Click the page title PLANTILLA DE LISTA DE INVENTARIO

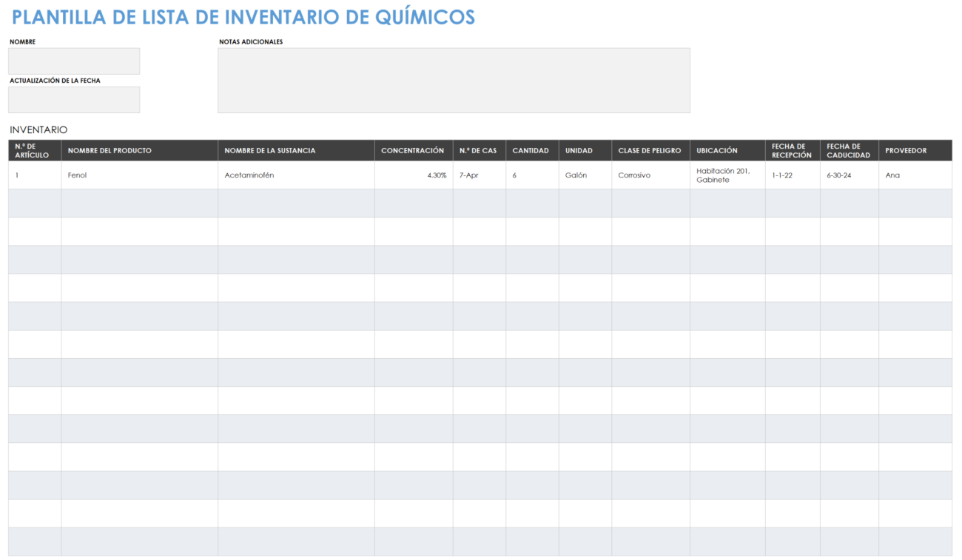(x=241, y=16)
